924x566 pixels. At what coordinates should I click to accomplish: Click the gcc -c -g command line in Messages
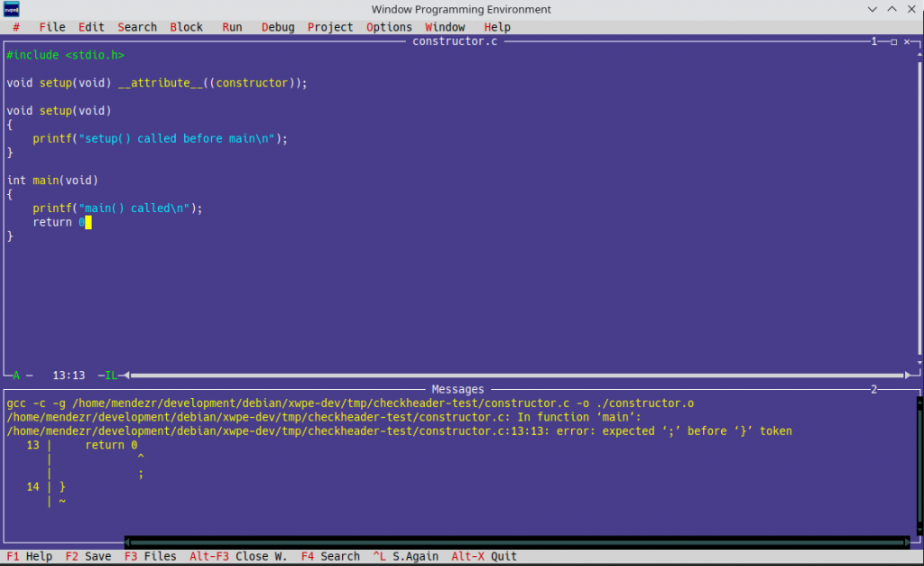coord(350,404)
